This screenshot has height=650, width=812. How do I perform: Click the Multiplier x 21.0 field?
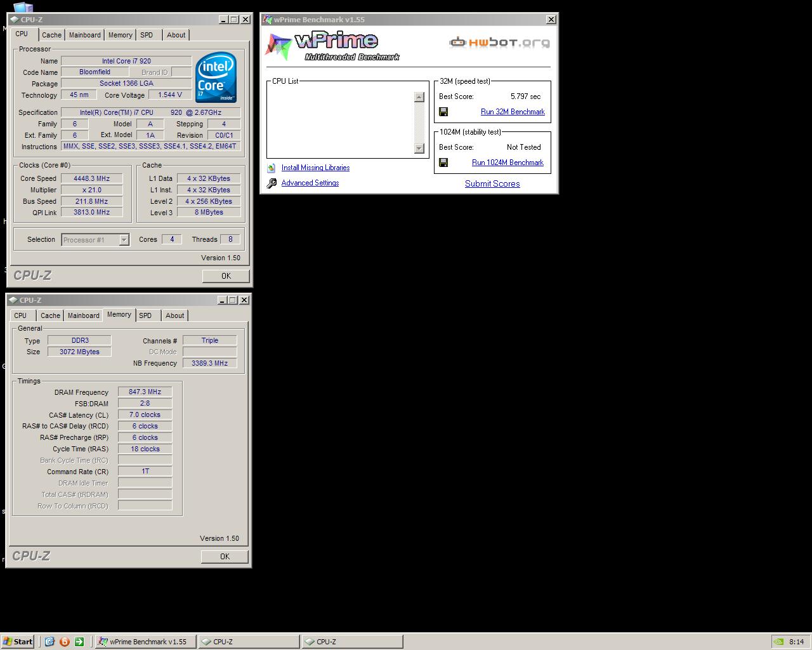click(x=92, y=190)
